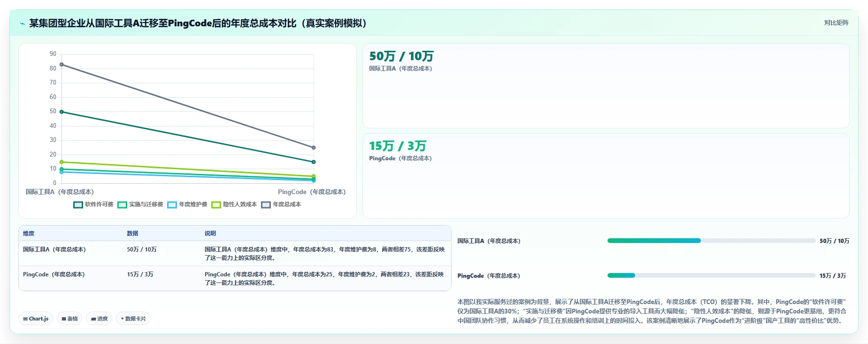The height and width of the screenshot is (344, 868).
Task: Click the 表格 chip
Action: click(x=69, y=319)
